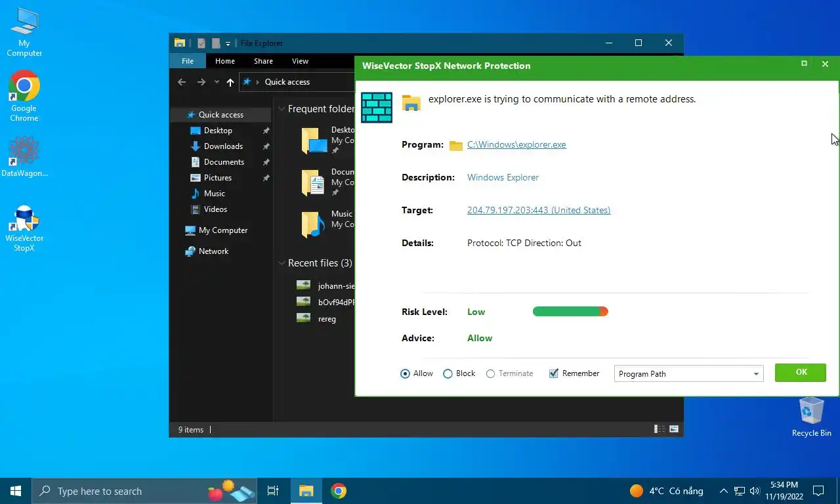Image resolution: width=840 pixels, height=504 pixels.
Task: Open the Home ribbon tab
Action: [225, 61]
